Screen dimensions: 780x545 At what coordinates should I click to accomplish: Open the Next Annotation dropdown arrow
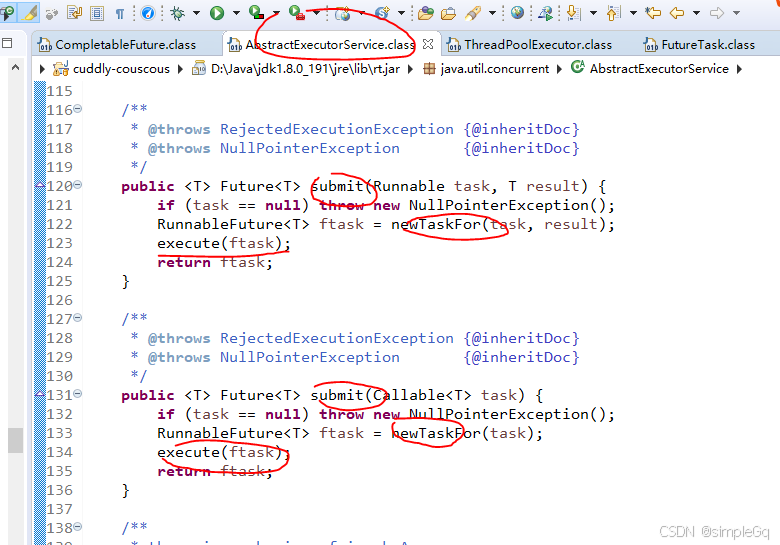click(x=593, y=13)
